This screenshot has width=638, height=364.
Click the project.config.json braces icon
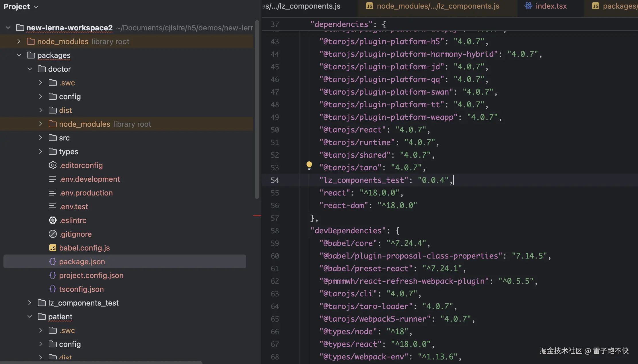(52, 275)
